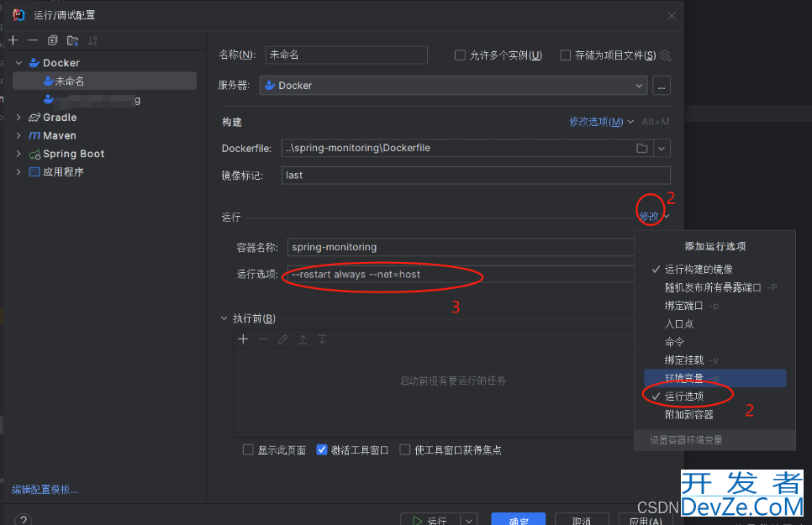This screenshot has height=525, width=812.
Task: Sort configurations alphabetically
Action: (92, 40)
